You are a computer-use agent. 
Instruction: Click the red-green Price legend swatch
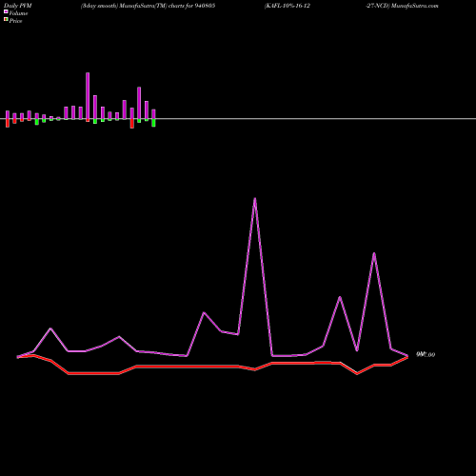(6, 20)
